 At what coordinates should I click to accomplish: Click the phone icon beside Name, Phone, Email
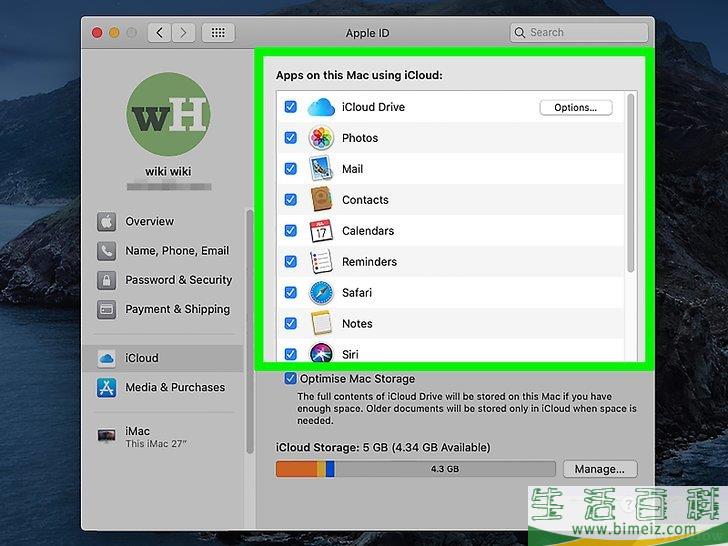click(x=106, y=251)
